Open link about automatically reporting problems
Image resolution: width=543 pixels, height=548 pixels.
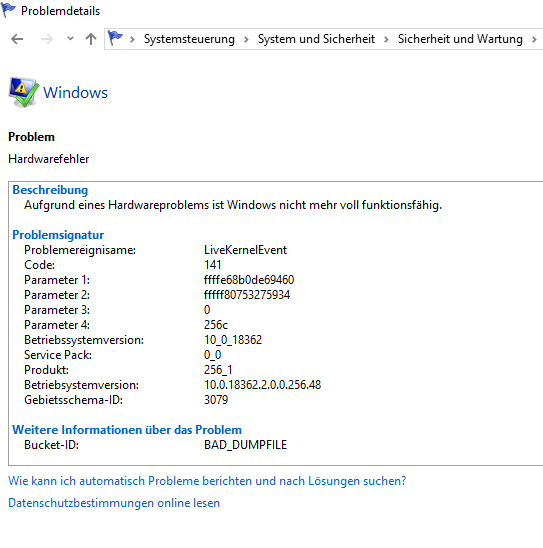(207, 481)
